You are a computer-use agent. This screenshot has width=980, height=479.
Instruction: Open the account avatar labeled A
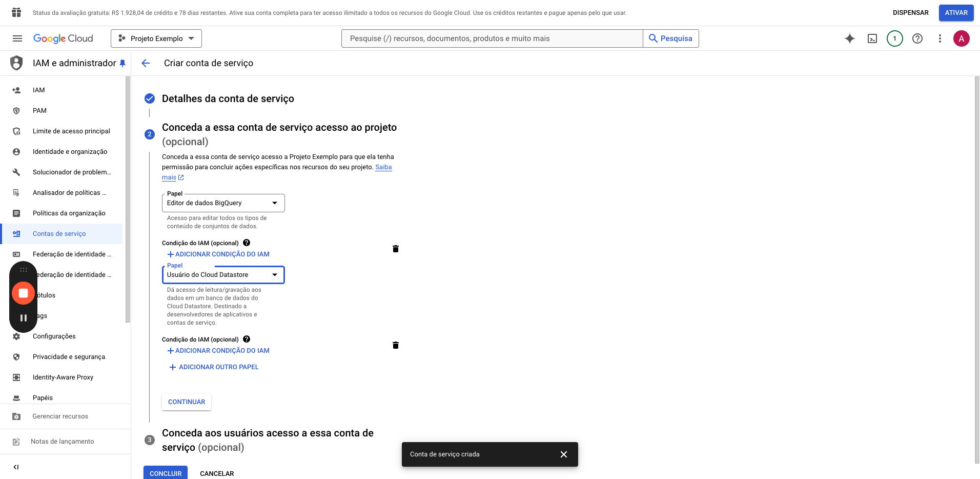pos(962,38)
